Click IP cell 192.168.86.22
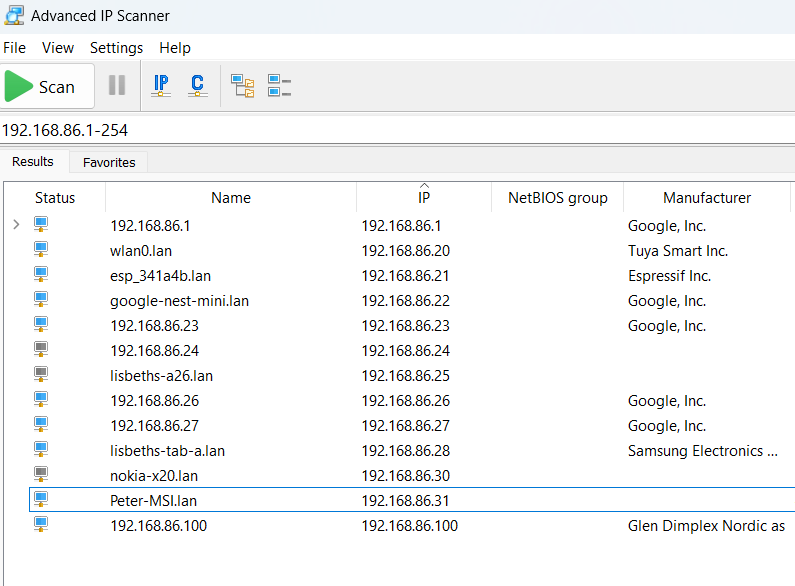This screenshot has width=795, height=586. click(x=406, y=301)
